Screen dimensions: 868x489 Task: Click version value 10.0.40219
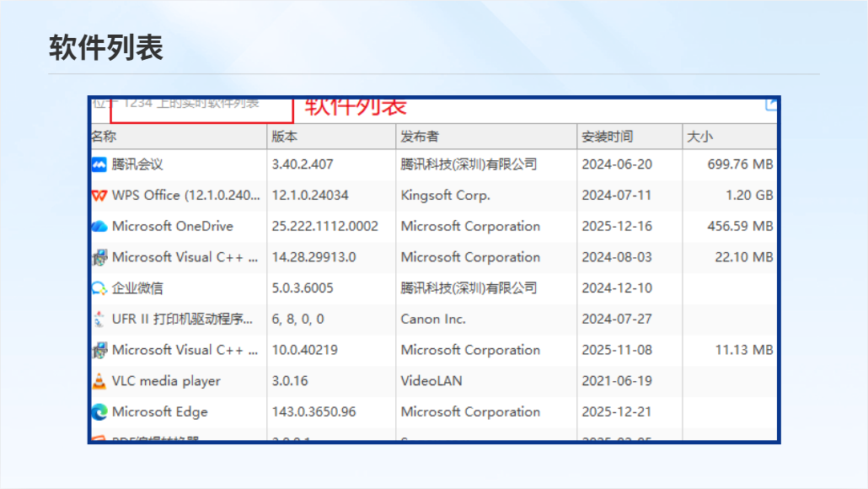click(304, 351)
